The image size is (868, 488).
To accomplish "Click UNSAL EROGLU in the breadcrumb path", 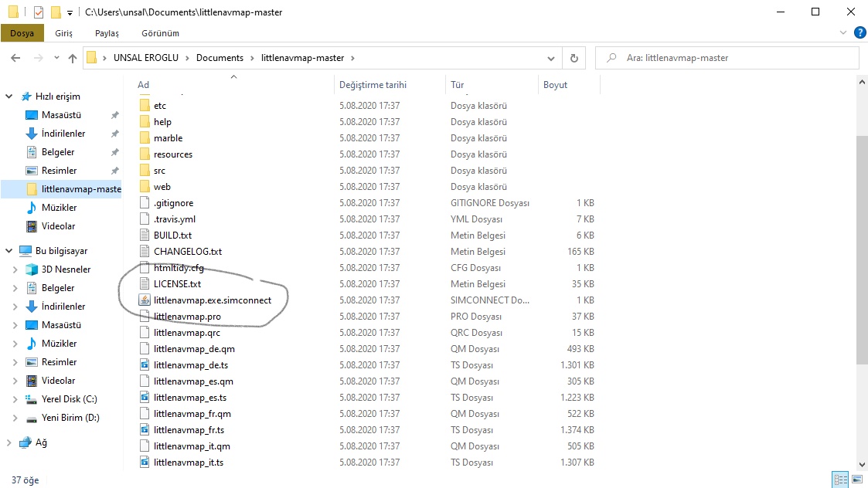I will (x=146, y=58).
